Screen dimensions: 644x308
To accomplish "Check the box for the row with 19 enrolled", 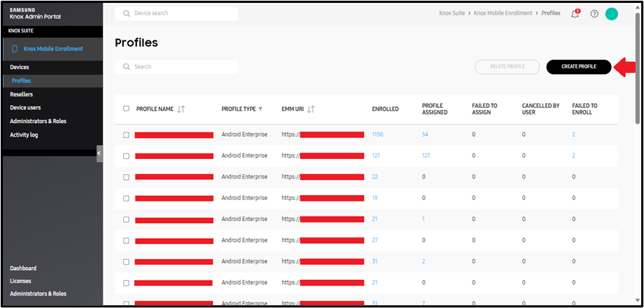I will coord(126,198).
